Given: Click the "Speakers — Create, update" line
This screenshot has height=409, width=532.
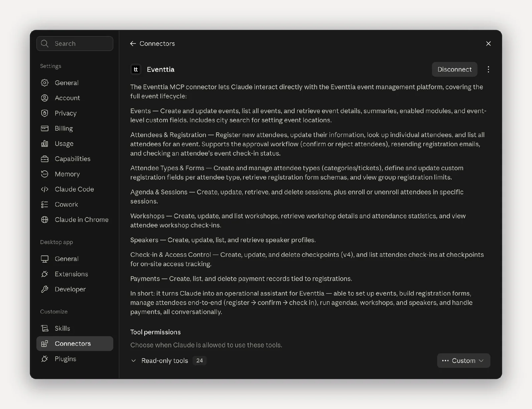Looking at the screenshot, I should [x=223, y=240].
